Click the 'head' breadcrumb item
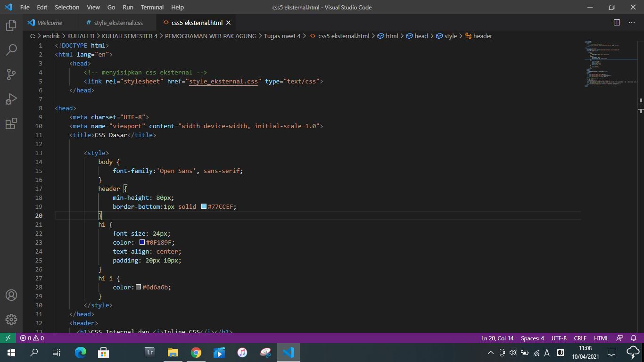This screenshot has width=644, height=362. tap(417, 36)
